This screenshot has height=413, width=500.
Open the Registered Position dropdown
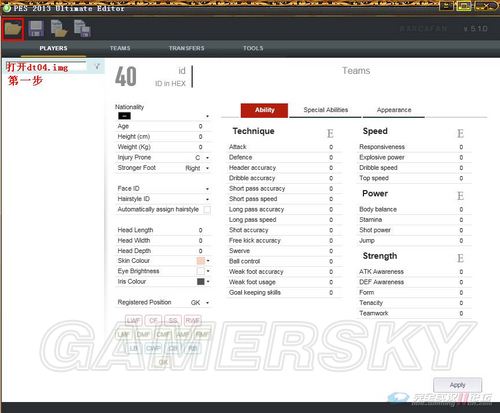coord(207,303)
